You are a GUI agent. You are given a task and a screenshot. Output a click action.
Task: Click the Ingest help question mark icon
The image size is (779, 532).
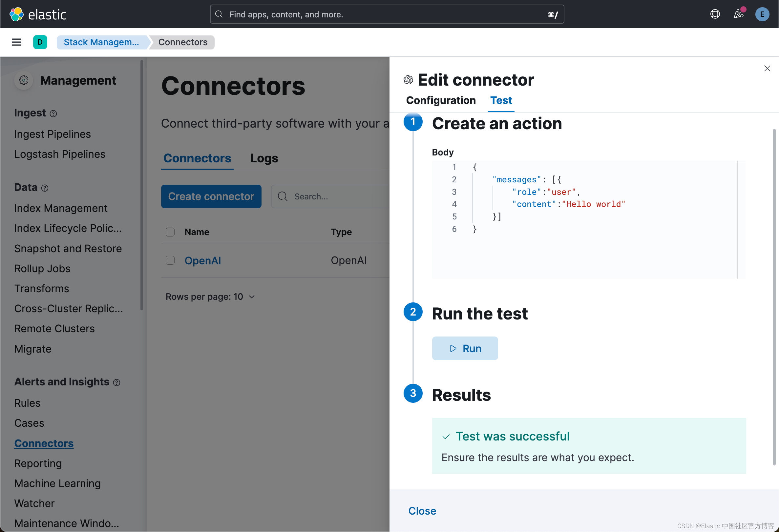[x=53, y=113]
